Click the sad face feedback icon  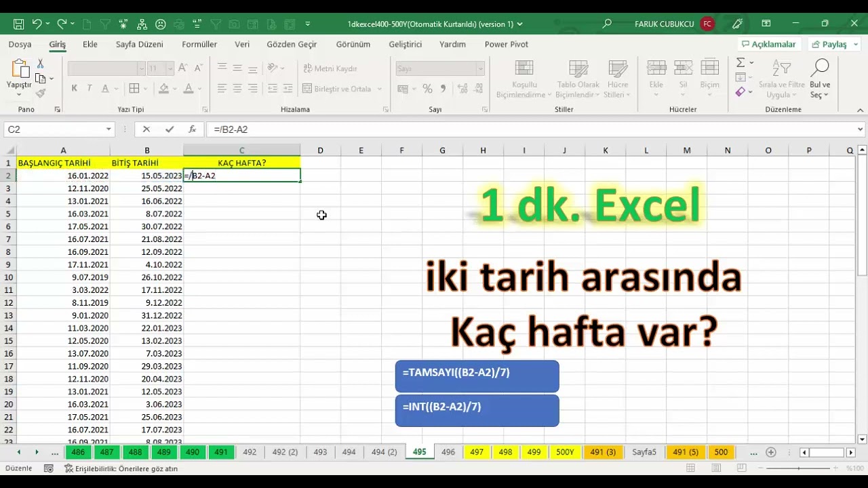(x=161, y=24)
